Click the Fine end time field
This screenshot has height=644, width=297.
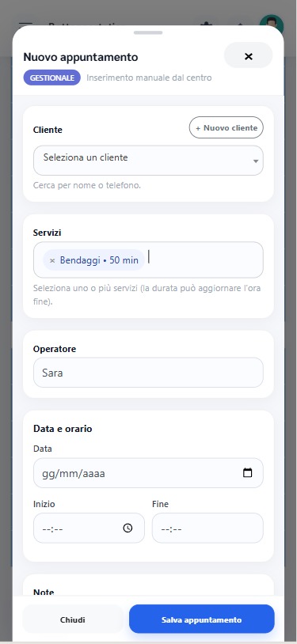tap(208, 528)
